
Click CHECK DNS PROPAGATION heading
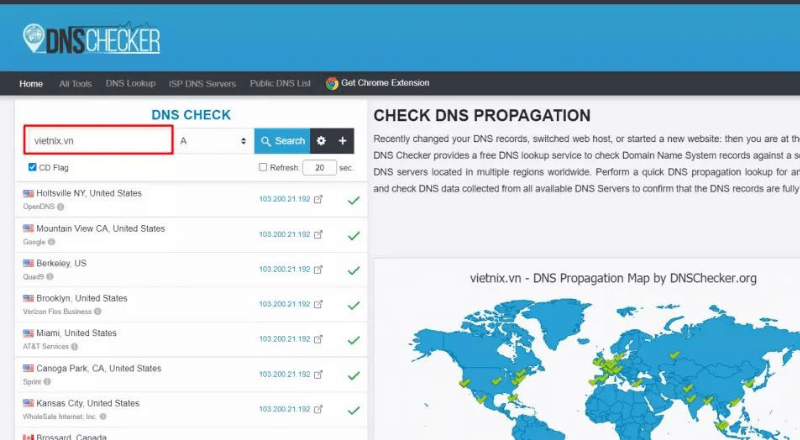tap(482, 115)
